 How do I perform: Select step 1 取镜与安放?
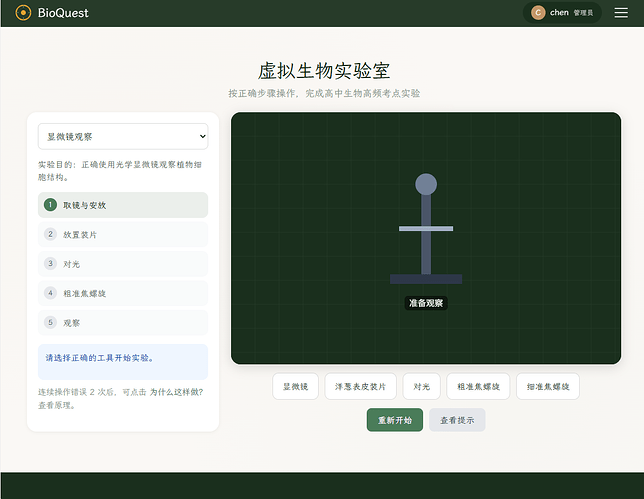tap(123, 205)
